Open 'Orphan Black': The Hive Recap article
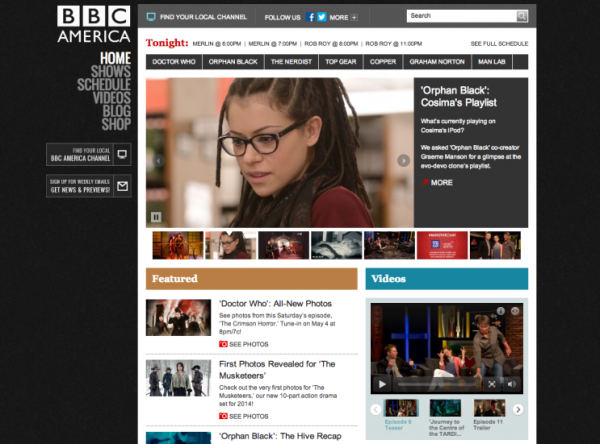Screen dimensions: 600x444 pyautogui.click(x=280, y=436)
